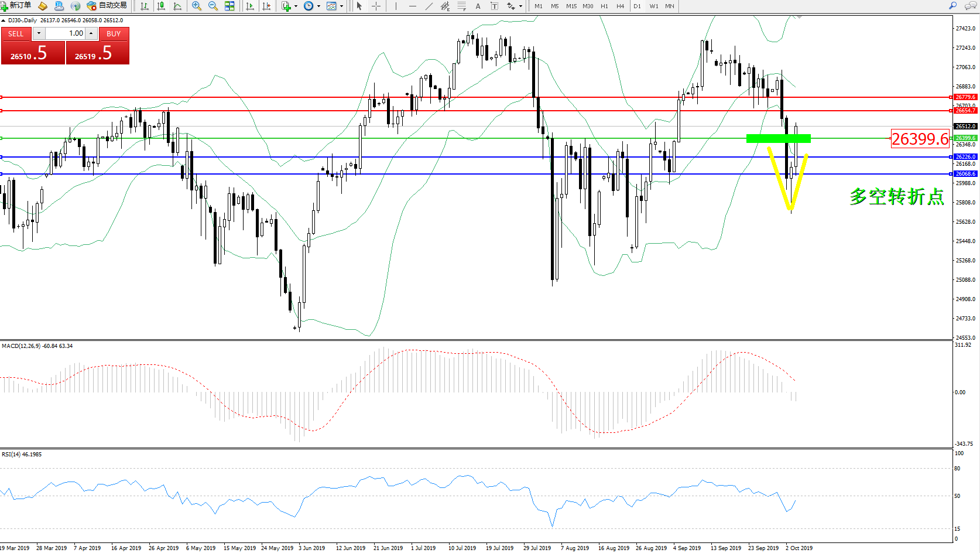Select the Fibonacci retracement tool
This screenshot has height=553, width=980.
(461, 6)
